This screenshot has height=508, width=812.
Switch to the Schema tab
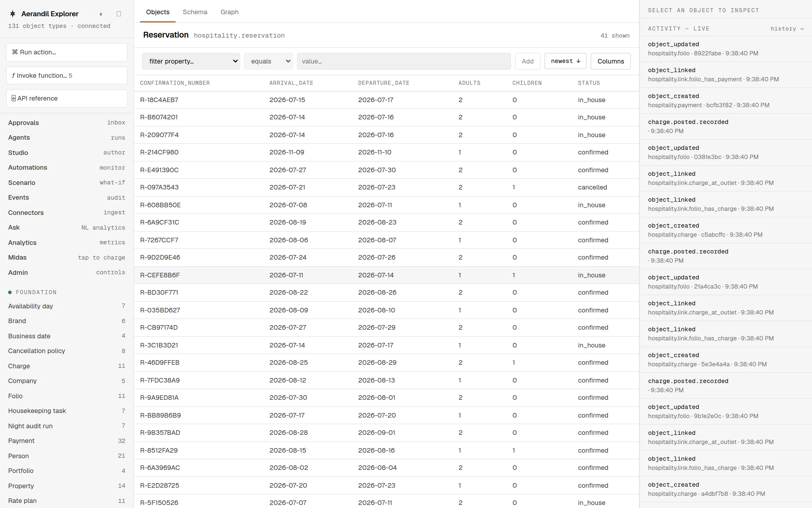tap(195, 12)
